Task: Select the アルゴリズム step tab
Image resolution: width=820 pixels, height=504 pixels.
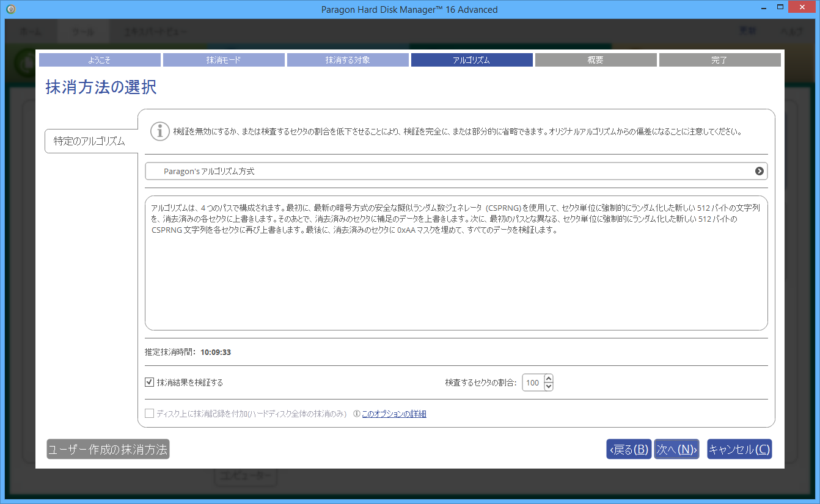Action: coord(472,60)
